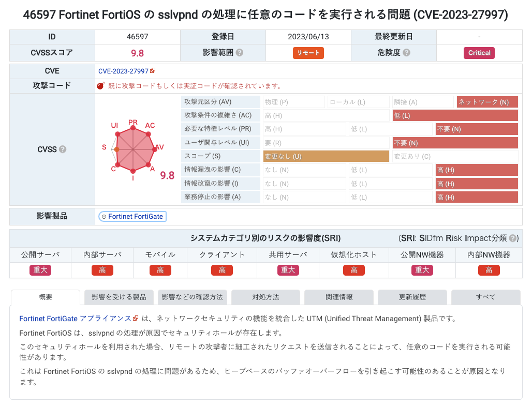The width and height of the screenshot is (532, 407).
Task: Click the help icon next to 危険度
Action: (406, 53)
